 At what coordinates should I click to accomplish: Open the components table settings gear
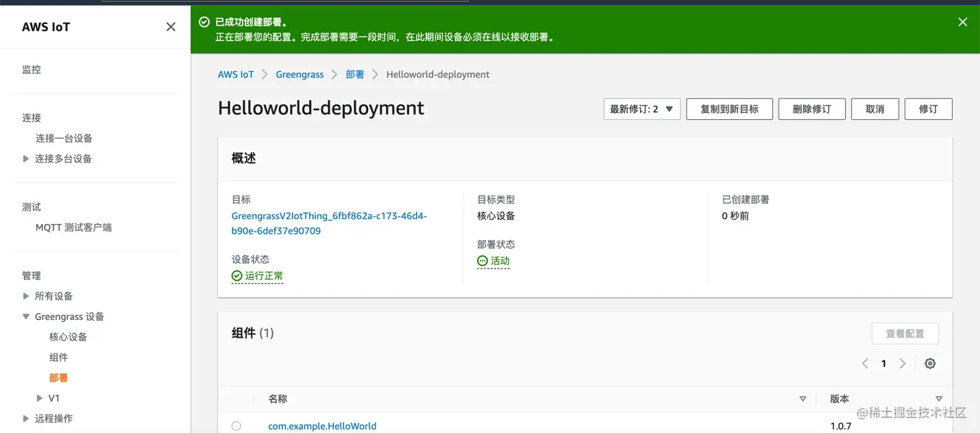[x=929, y=364]
